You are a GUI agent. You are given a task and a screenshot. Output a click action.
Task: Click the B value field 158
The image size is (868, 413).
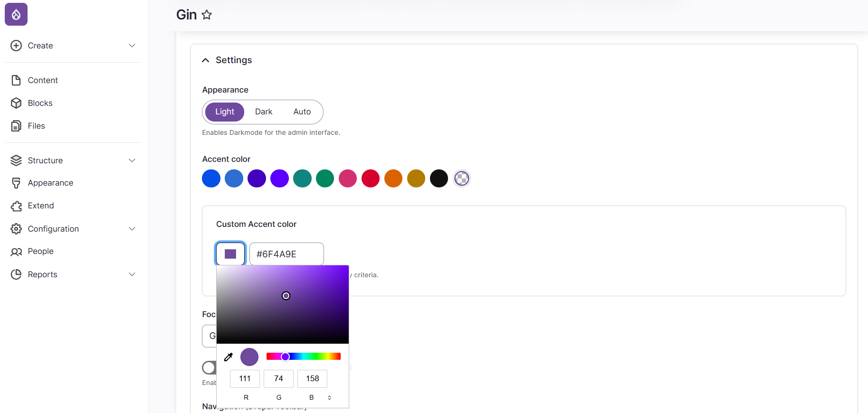(312, 379)
